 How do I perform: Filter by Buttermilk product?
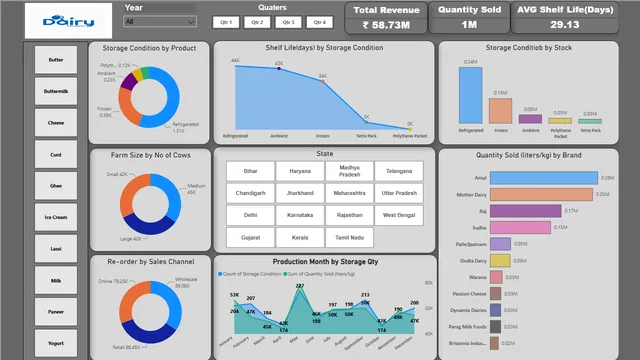(56, 91)
